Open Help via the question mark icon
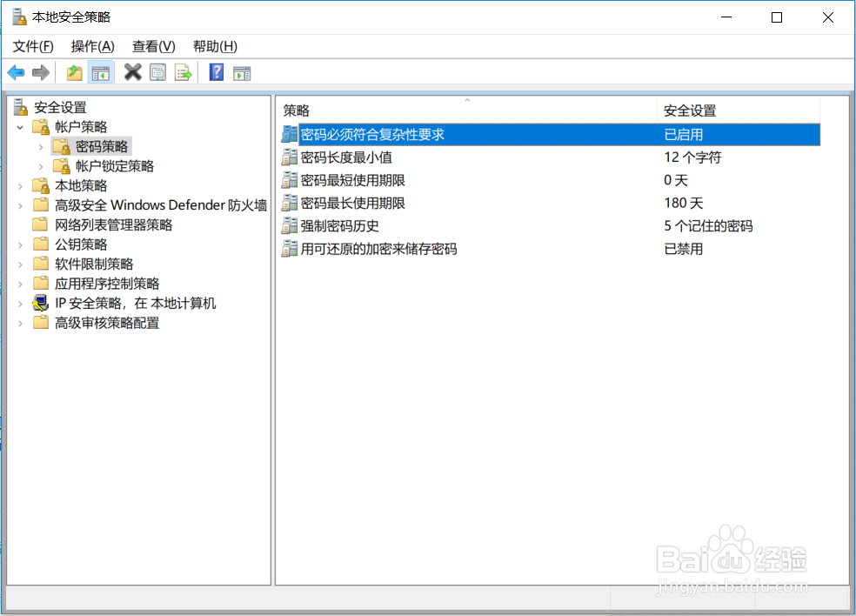This screenshot has width=856, height=616. coord(215,72)
